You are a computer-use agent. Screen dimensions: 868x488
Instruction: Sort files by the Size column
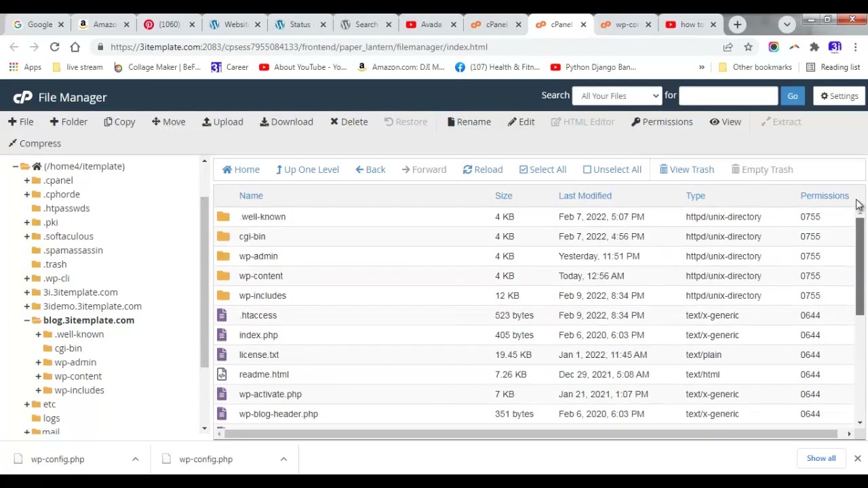(504, 196)
